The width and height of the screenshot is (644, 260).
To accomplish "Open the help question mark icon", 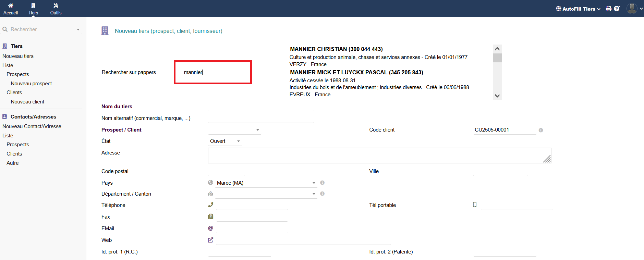I will click(617, 9).
